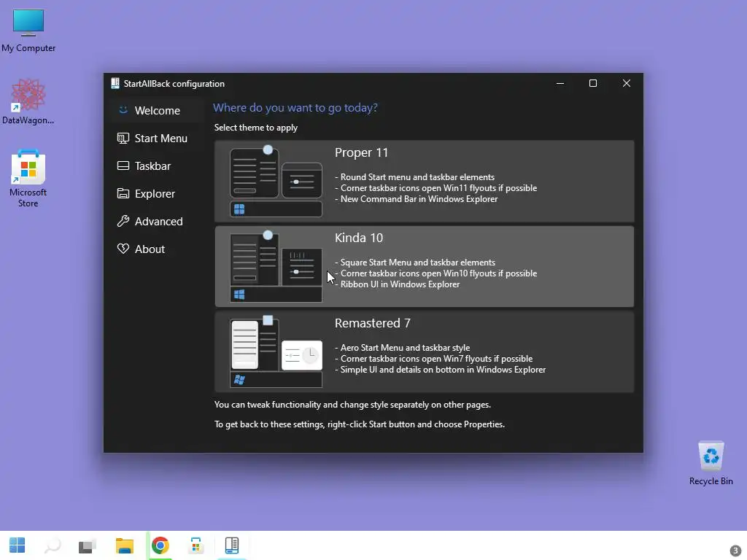Screen dimensions: 747x560
Task: Click 'Ribbon UI in Windows Explorer' text
Action: tap(400, 284)
